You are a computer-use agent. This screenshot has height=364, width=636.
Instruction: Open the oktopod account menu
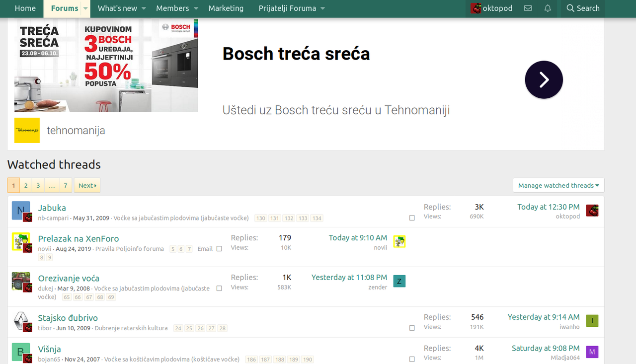click(x=492, y=8)
